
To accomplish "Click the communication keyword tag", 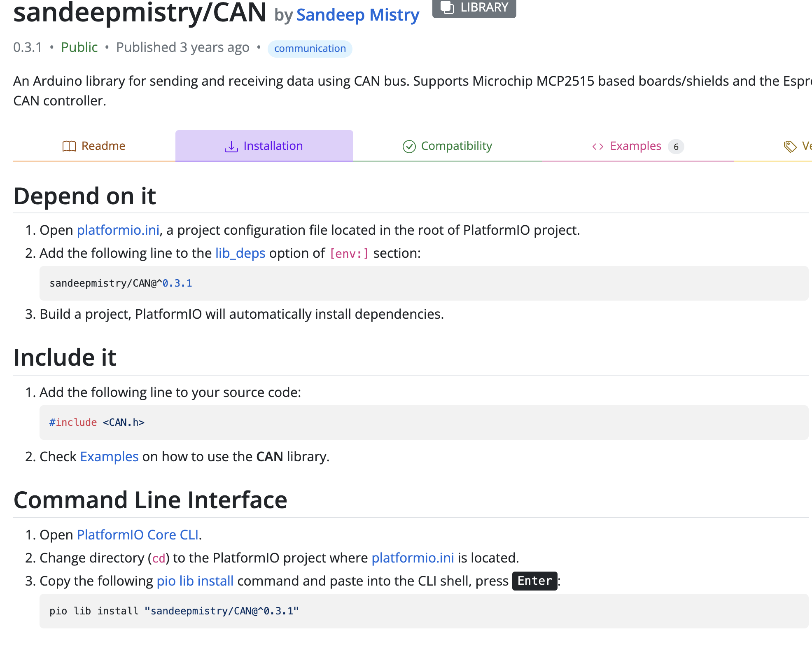I will pyautogui.click(x=310, y=49).
